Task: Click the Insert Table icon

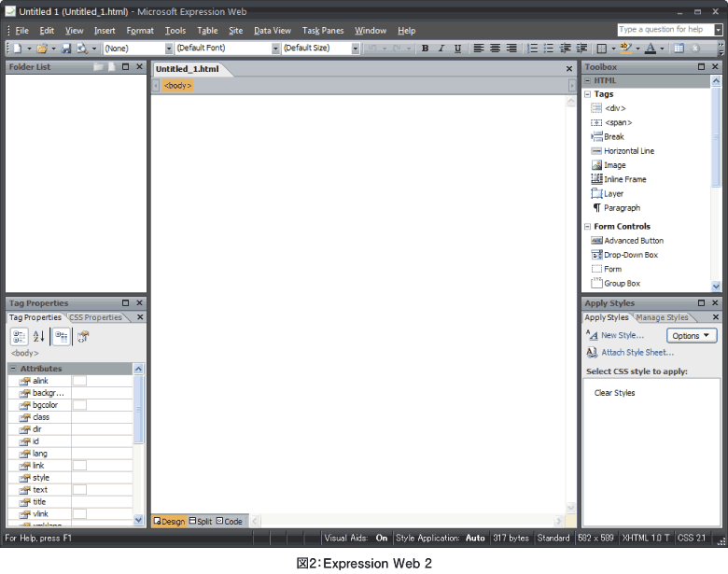Action: 679,48
